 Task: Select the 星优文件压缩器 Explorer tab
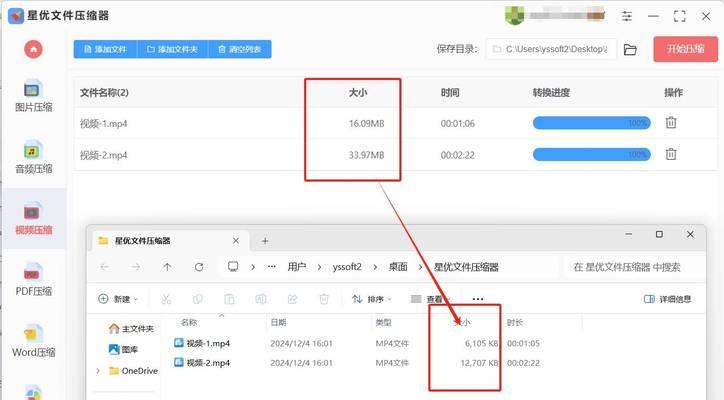pos(169,241)
